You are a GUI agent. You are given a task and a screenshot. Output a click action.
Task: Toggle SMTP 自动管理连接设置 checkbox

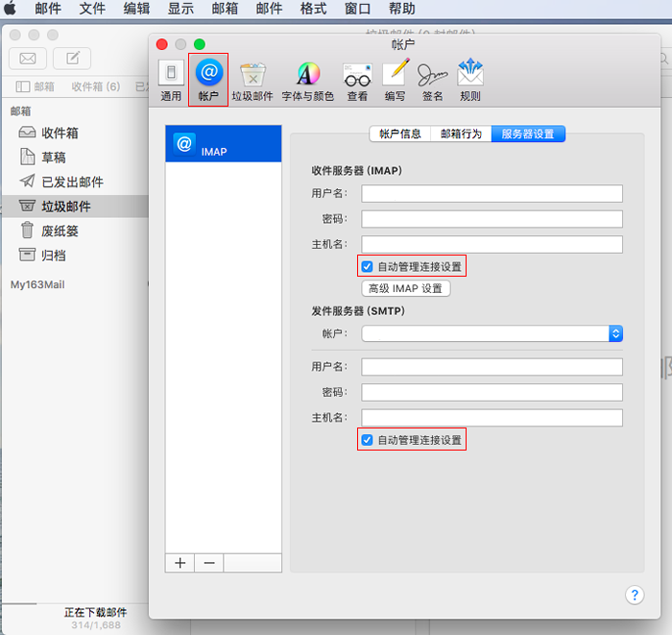click(367, 440)
